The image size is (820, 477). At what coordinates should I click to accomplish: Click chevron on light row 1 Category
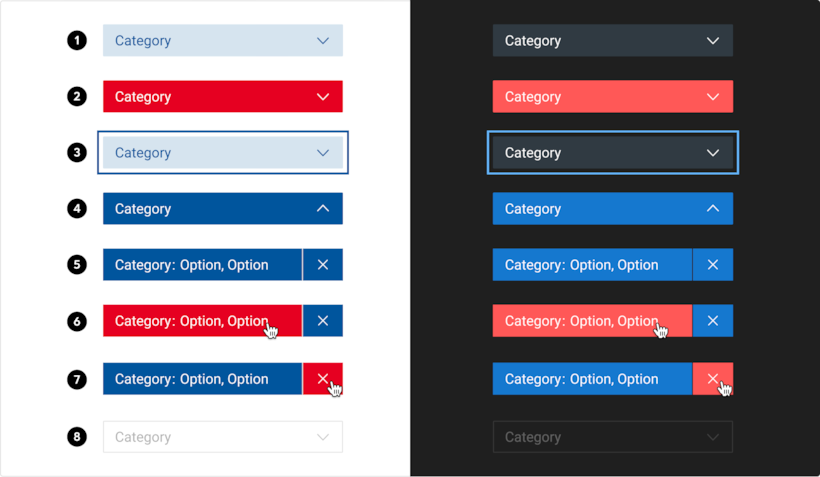pyautogui.click(x=322, y=41)
